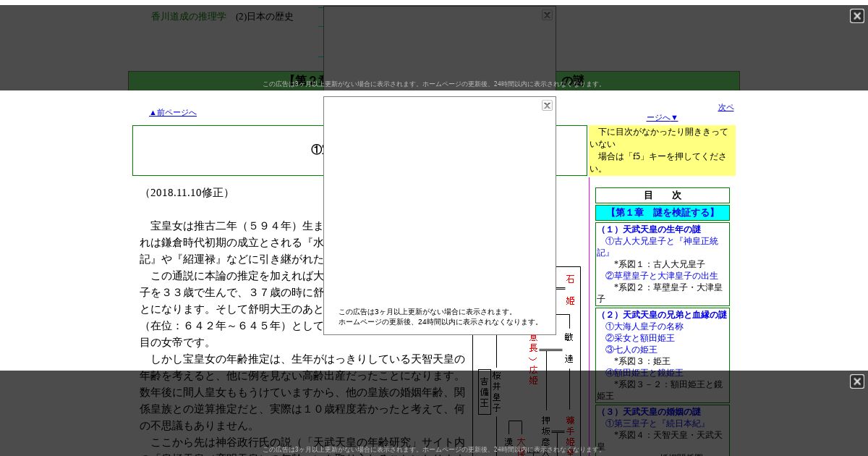868x456 pixels.
Task: Open ①古人大兄皇子と『神皇正統記』 link
Action: coord(658,247)
